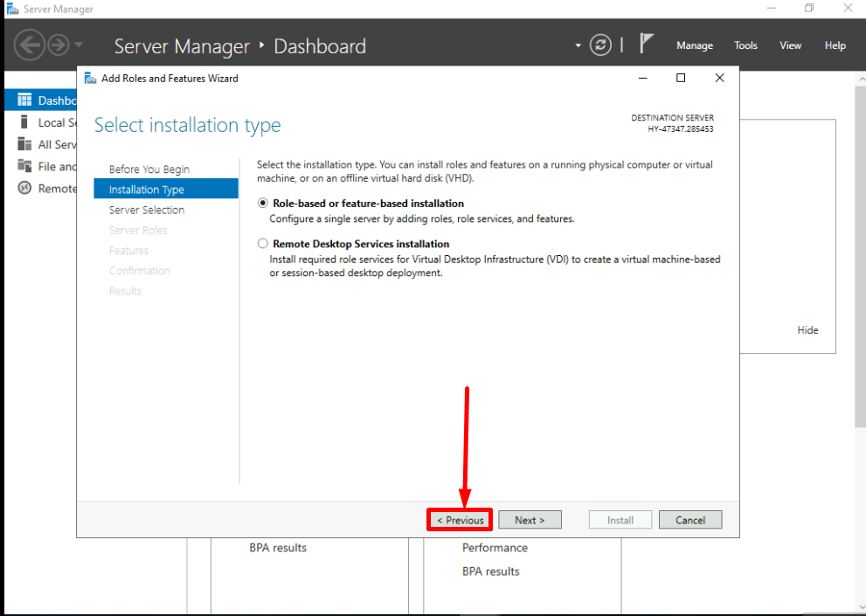Viewport: 866px width, 616px height.
Task: Click the Dashboard icon in sidebar
Action: (x=24, y=100)
